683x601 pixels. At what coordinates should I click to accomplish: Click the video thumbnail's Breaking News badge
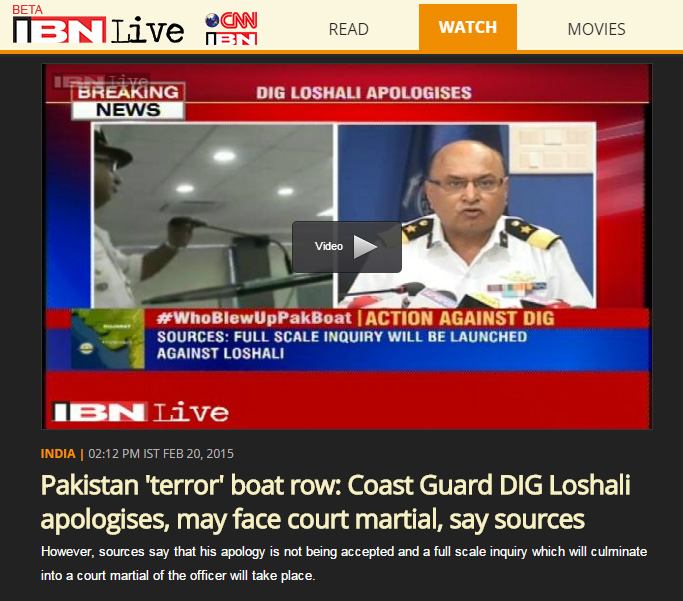(x=128, y=101)
